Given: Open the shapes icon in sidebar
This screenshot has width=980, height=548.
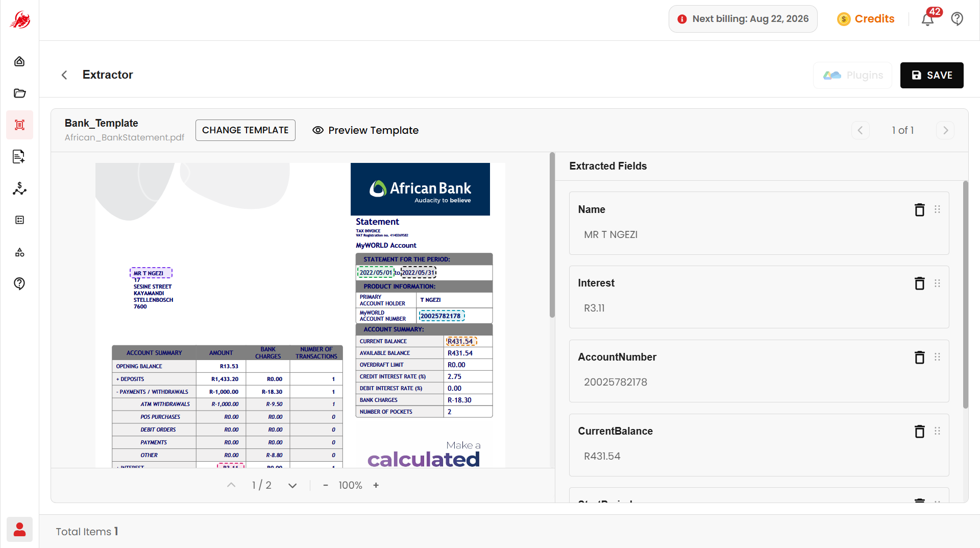Looking at the screenshot, I should [x=19, y=252].
